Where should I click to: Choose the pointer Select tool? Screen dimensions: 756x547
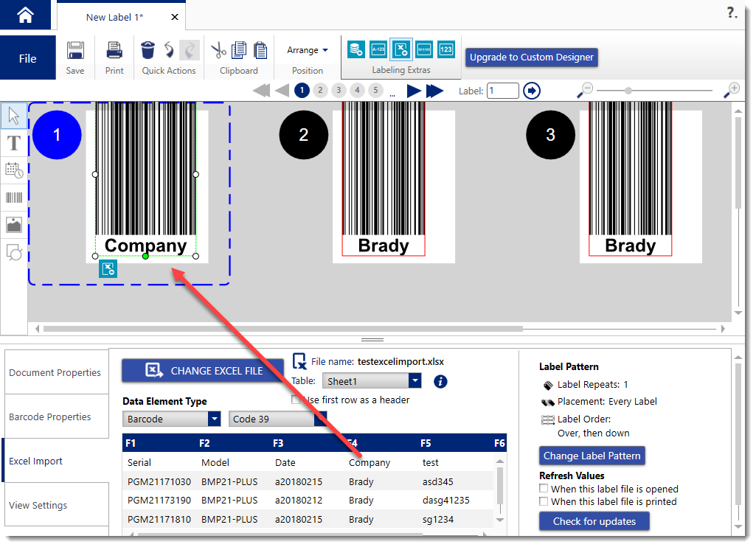14,116
